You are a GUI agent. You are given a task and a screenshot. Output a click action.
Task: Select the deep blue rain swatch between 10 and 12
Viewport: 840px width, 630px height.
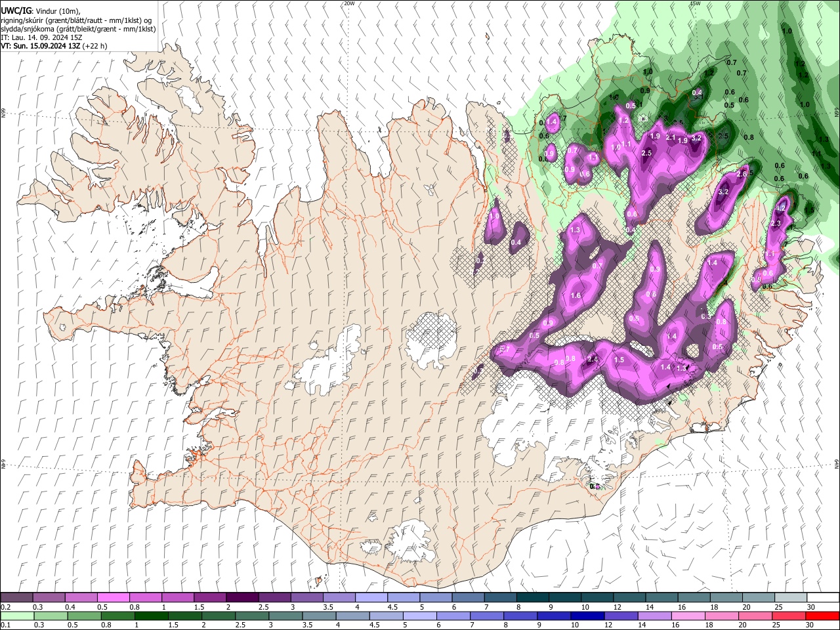coord(587,616)
